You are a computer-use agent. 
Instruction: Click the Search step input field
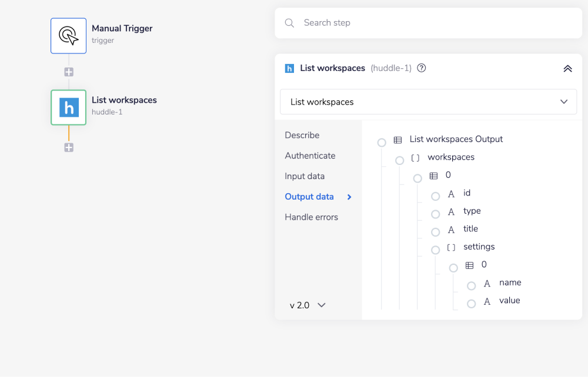[435, 23]
